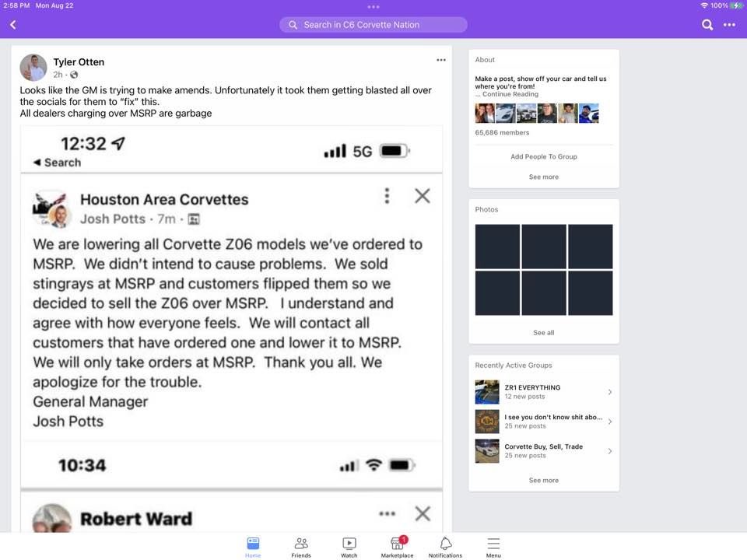Screen dimensions: 747x560
Task: Open the middle photo thumbnail in top row
Action: tap(544, 247)
